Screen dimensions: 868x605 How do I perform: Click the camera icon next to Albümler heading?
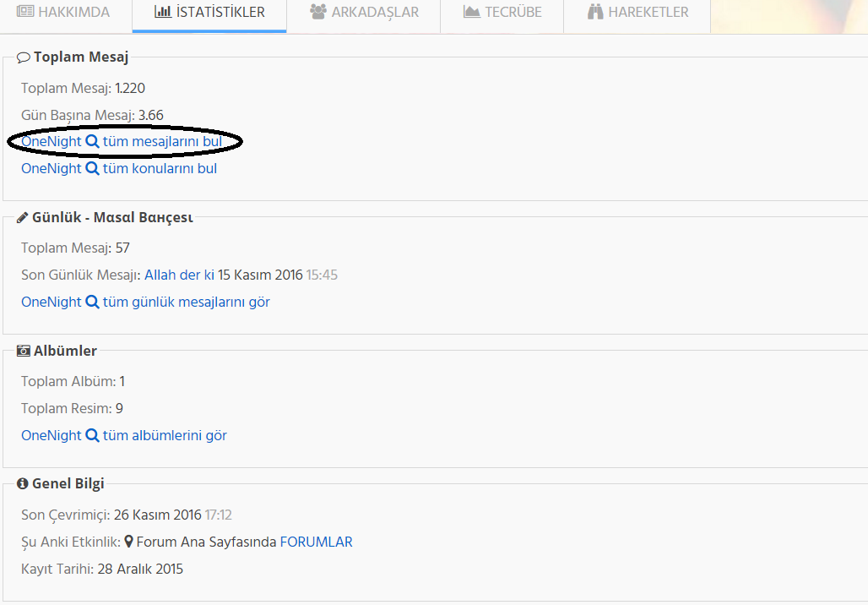(x=23, y=350)
